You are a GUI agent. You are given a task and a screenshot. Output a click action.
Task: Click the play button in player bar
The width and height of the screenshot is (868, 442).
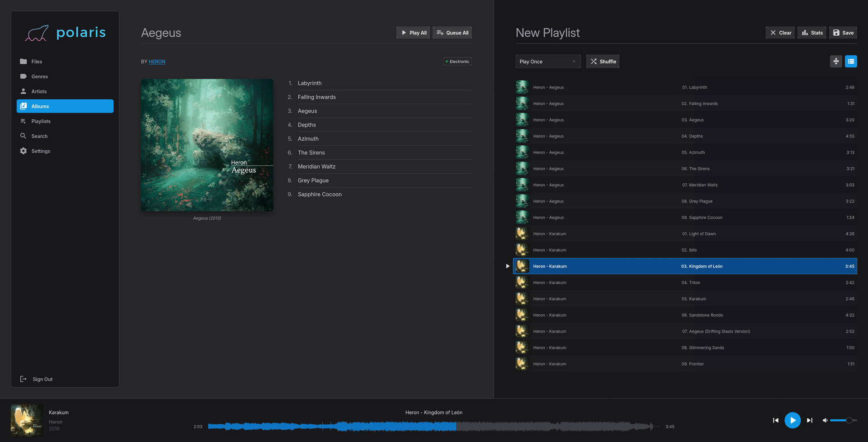pos(793,420)
